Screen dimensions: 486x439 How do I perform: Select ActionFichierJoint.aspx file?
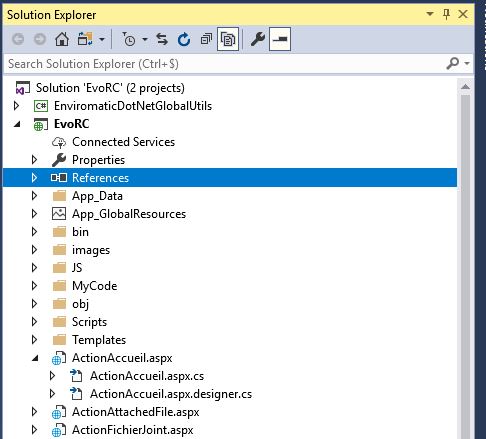(133, 430)
